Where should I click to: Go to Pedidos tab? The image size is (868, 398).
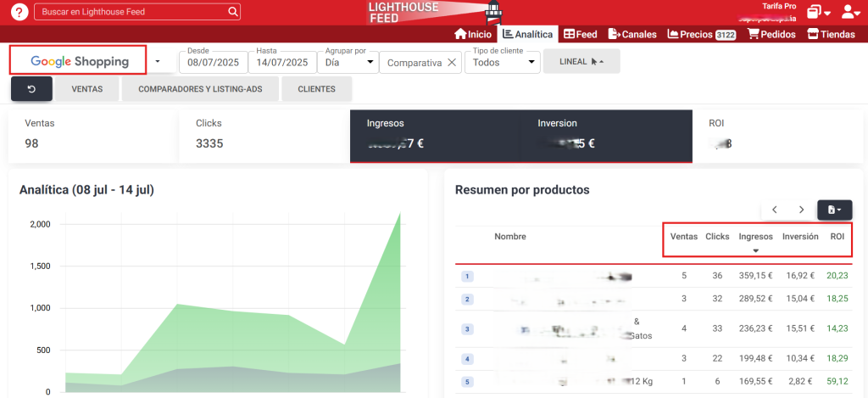(x=771, y=34)
